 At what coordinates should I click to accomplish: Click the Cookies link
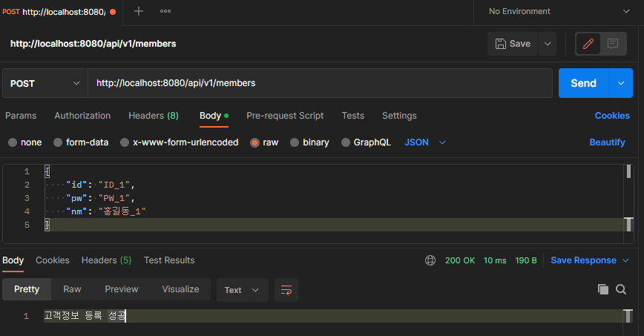point(612,116)
